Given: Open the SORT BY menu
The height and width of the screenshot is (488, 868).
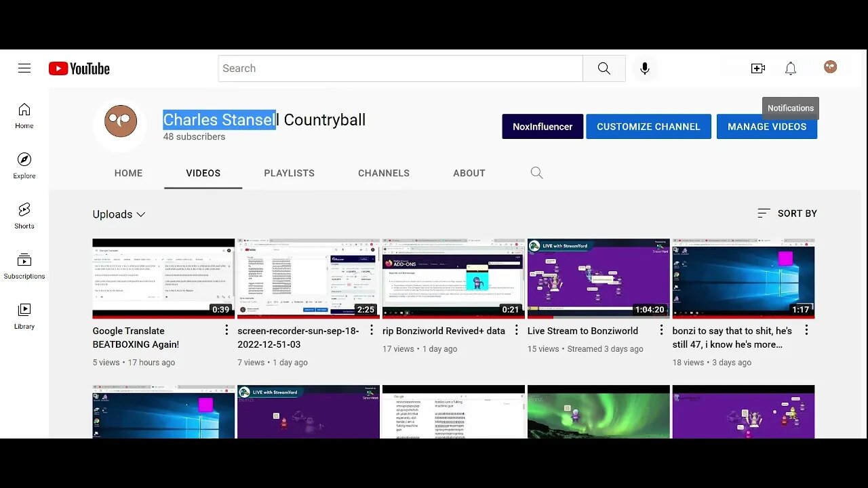Looking at the screenshot, I should coord(787,213).
